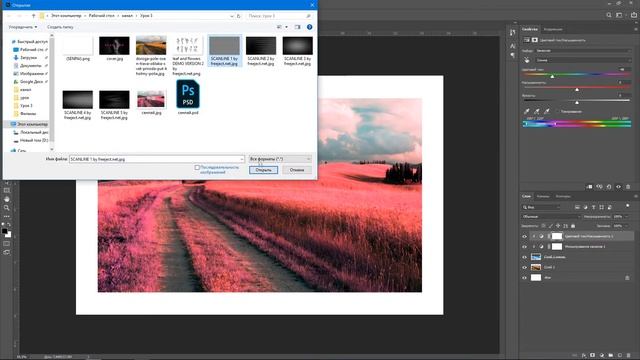Toggle the preview pane icon in dialog
640x360 pixels.
tap(297, 27)
